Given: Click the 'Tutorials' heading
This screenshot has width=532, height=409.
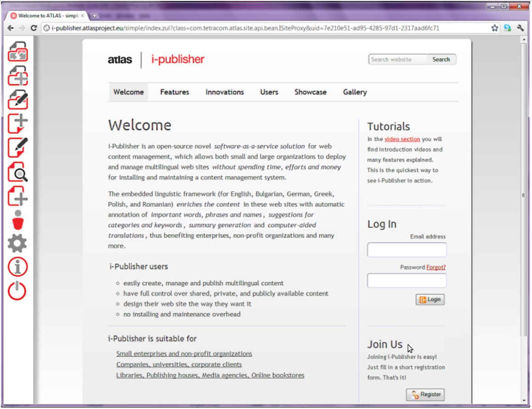Looking at the screenshot, I should (388, 127).
